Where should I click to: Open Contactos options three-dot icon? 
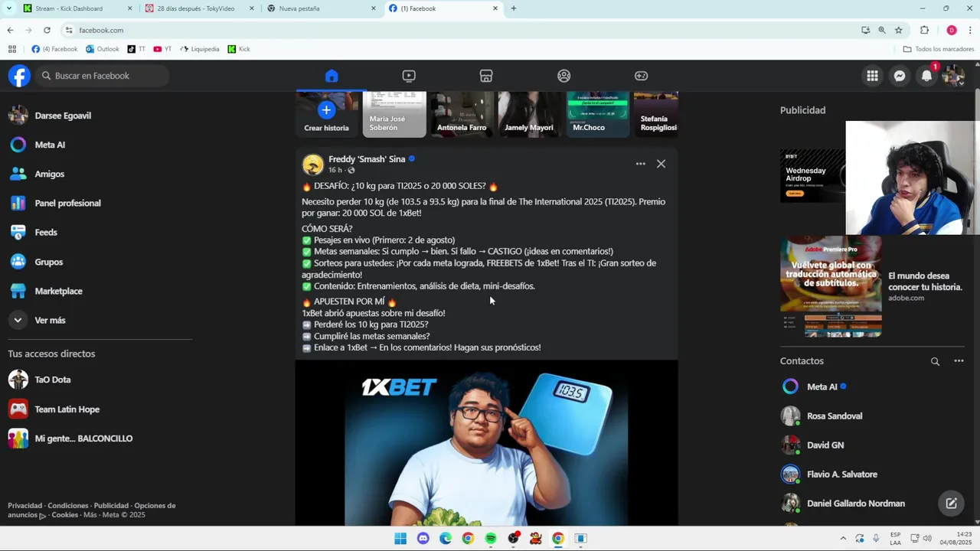pyautogui.click(x=959, y=361)
